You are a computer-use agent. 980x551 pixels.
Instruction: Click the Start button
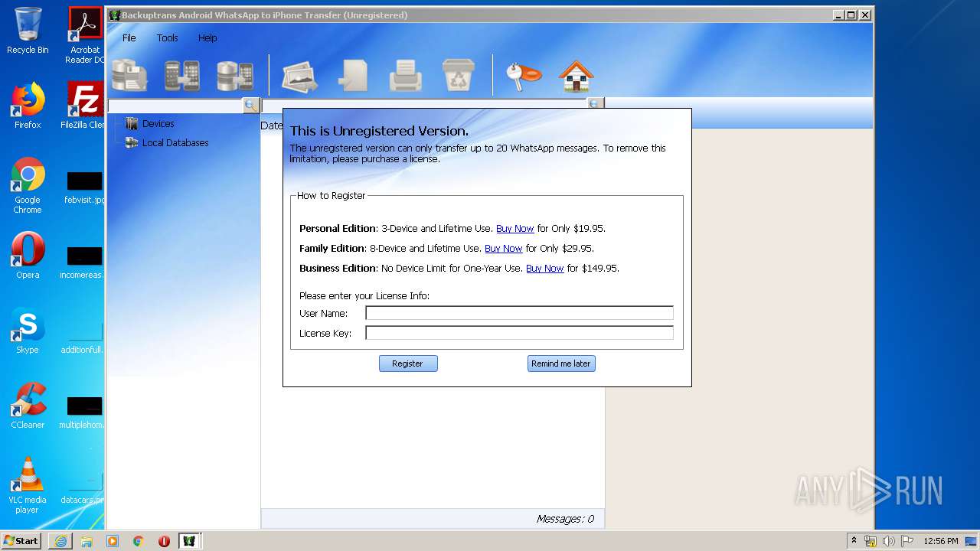click(21, 541)
